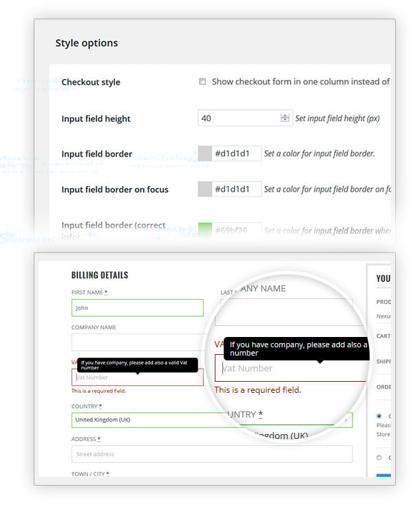Open the border on focus color swatch
413x532 pixels.
click(204, 189)
